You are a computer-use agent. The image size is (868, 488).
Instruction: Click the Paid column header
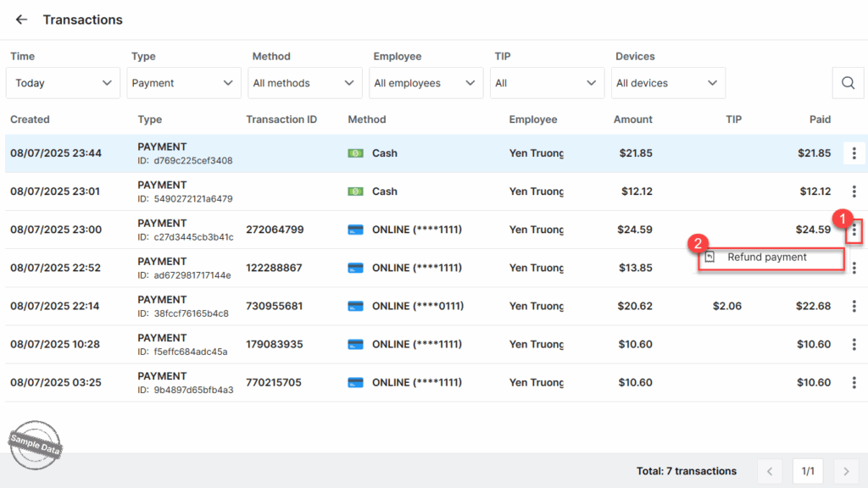[x=820, y=119]
